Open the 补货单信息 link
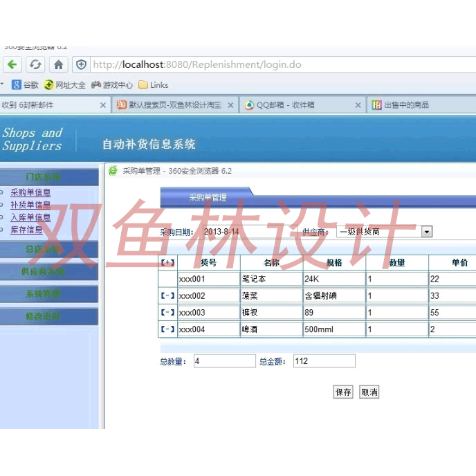 point(30,205)
